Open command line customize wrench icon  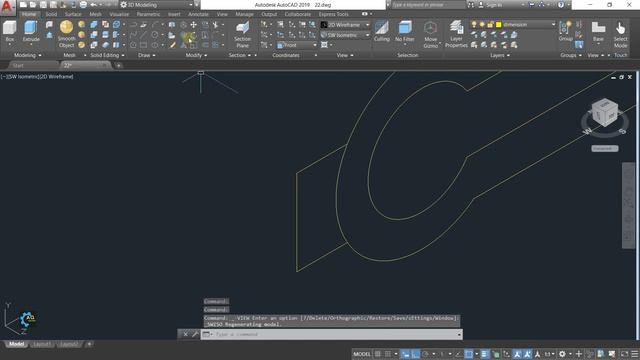(x=195, y=334)
